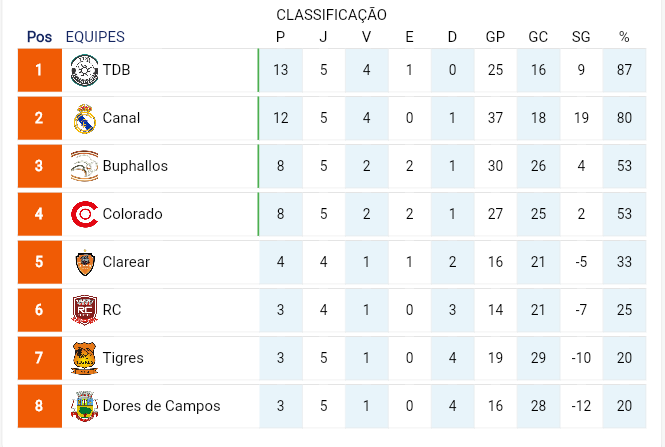Screen dimensions: 665x447
Task: Click the CLASSIFICAÇÃO table title
Action: pyautogui.click(x=331, y=14)
